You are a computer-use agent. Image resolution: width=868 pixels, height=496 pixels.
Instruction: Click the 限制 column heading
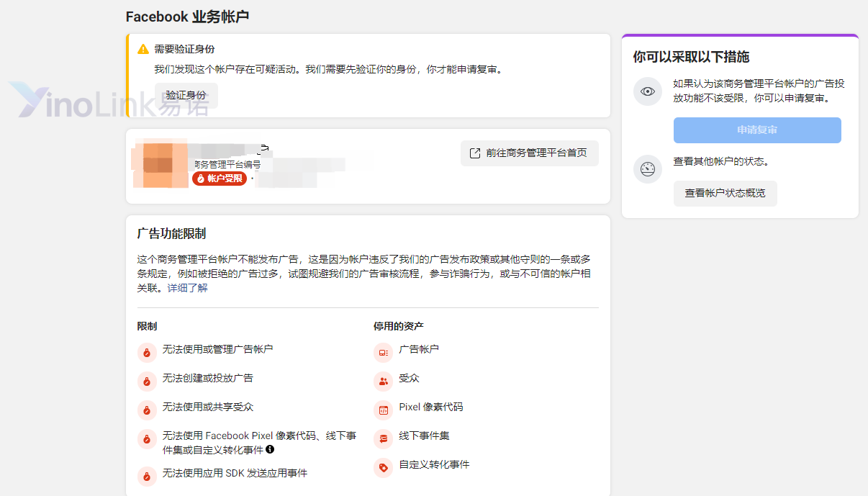[147, 326]
